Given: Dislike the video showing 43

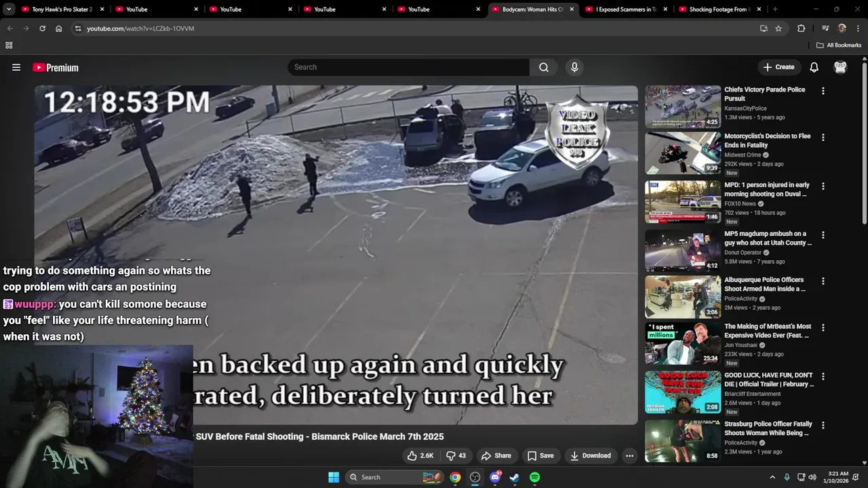Looking at the screenshot, I should point(456,455).
